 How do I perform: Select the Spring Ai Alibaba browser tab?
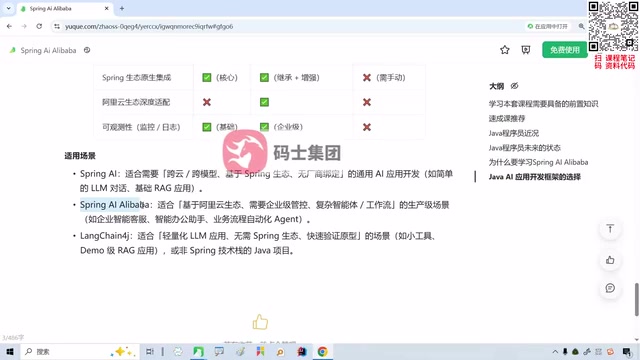[64, 8]
